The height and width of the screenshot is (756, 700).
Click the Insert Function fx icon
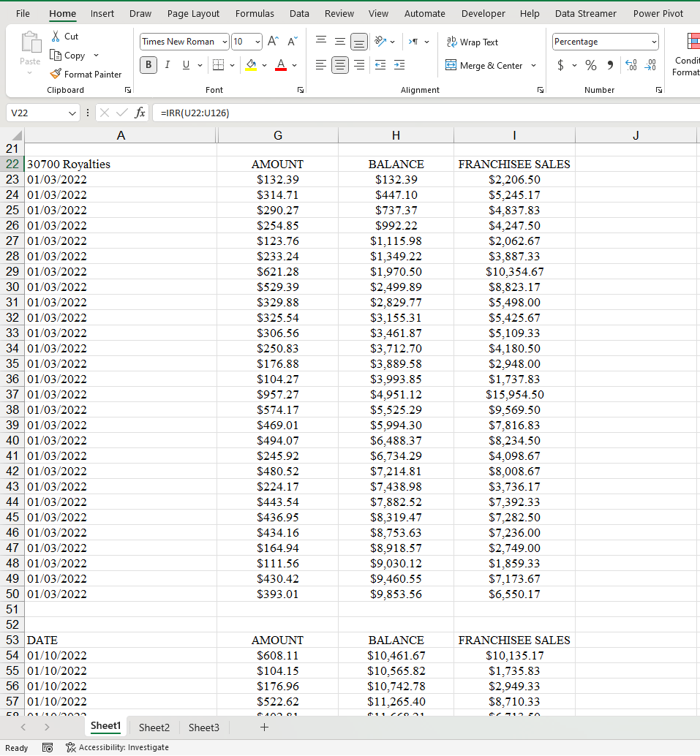click(140, 113)
